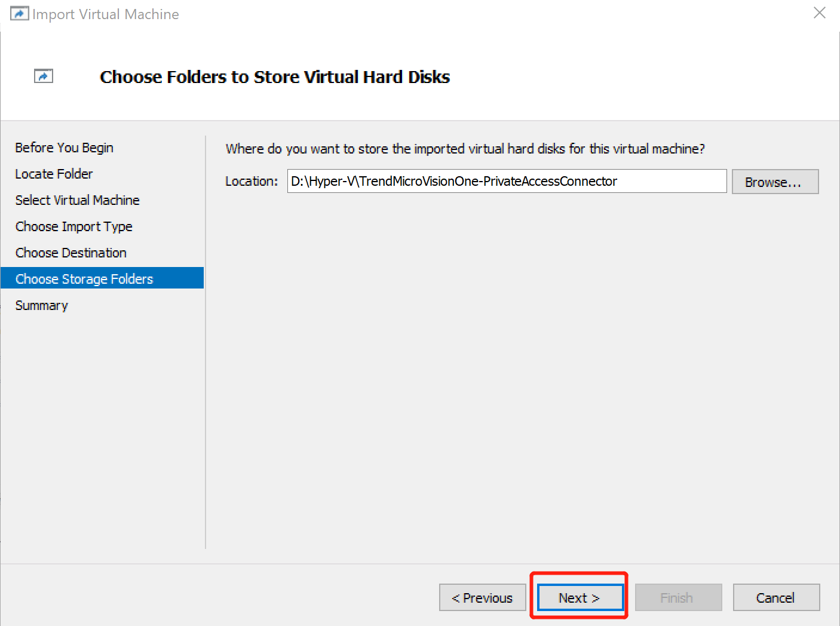The height and width of the screenshot is (626, 840).
Task: Click the disabled Finish button
Action: click(678, 597)
